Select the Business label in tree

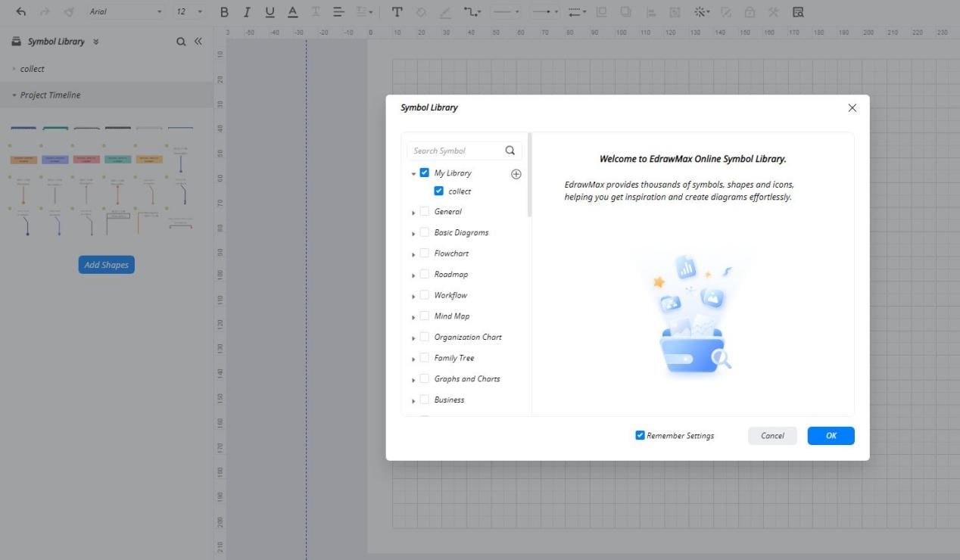(x=449, y=400)
